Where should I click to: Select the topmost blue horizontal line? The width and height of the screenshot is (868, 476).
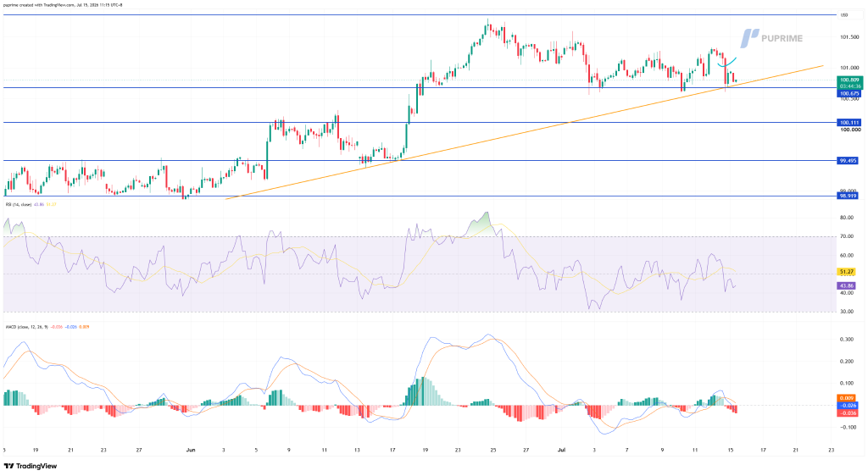[x=420, y=15]
